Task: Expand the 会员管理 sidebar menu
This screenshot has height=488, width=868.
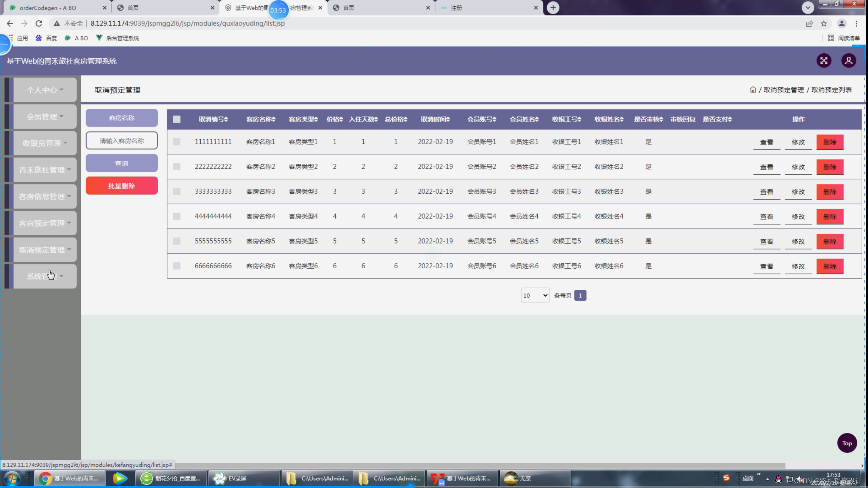Action: tap(45, 117)
